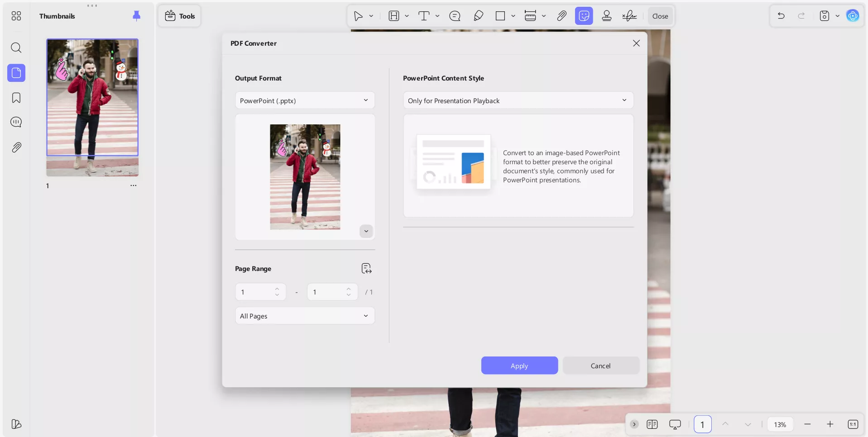Select page 1 thumbnail
The image size is (868, 437).
point(92,107)
